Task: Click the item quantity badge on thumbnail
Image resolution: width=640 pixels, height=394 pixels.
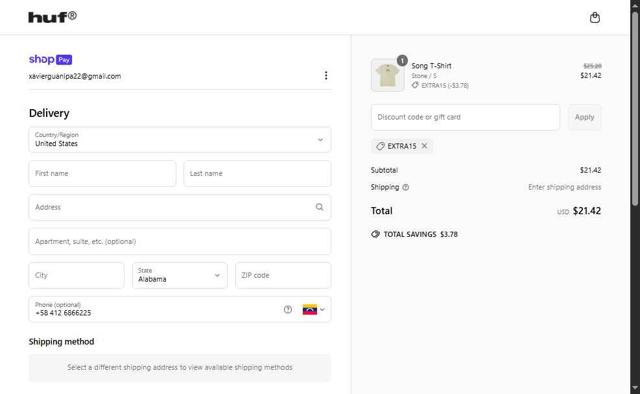Action: [x=402, y=60]
